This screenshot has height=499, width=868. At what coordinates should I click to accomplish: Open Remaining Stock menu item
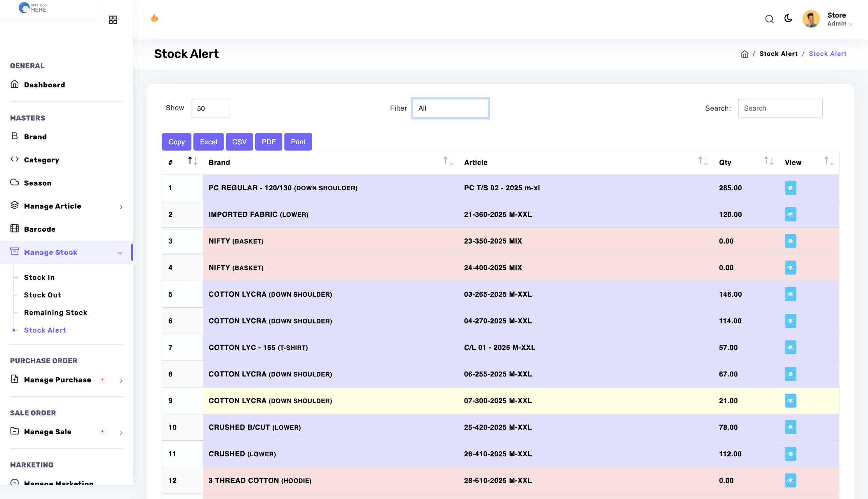56,313
